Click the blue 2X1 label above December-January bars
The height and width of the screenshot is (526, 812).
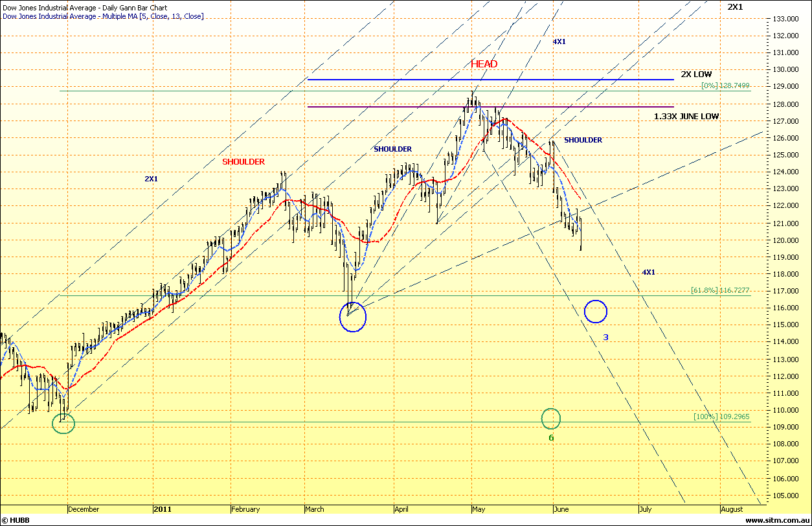tap(151, 178)
